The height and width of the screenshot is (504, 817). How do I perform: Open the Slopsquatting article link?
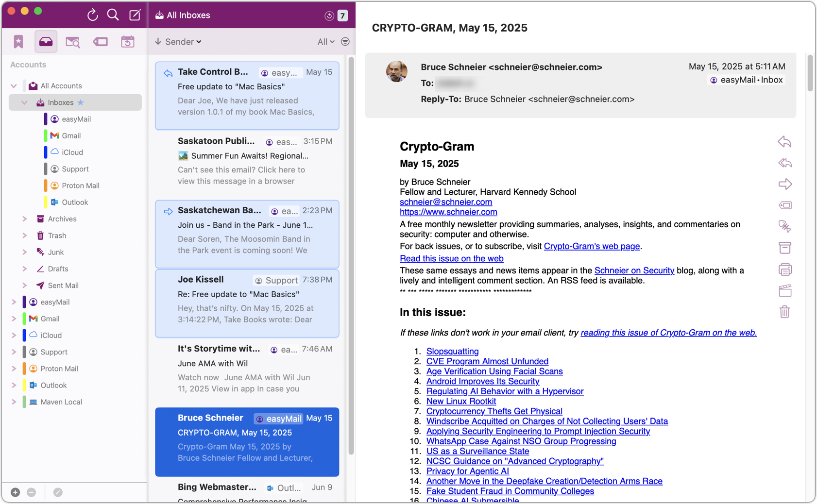point(452,351)
